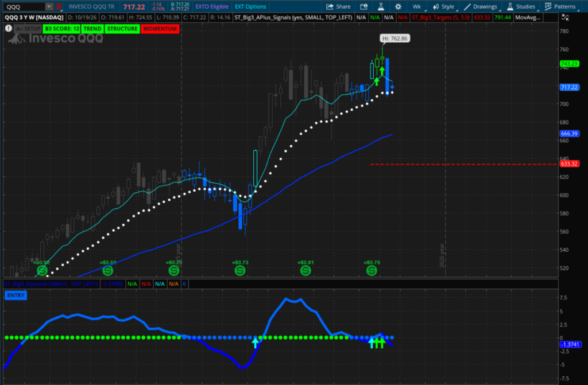588x385 pixels.
Task: Click the 2026 year marker on time axis
Action: tap(442, 256)
